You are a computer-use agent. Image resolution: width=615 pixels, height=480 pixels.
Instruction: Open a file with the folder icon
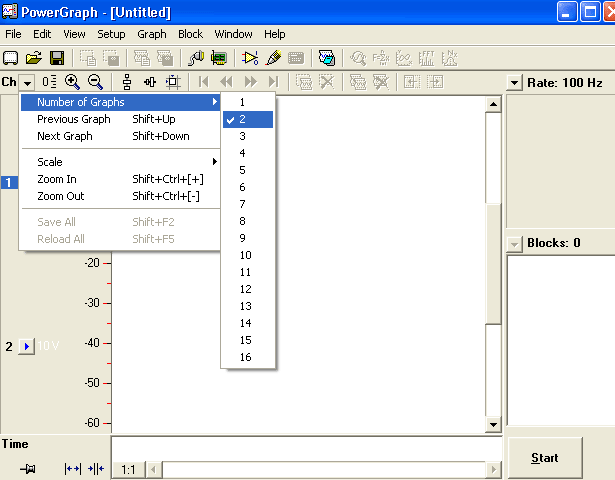(34, 58)
